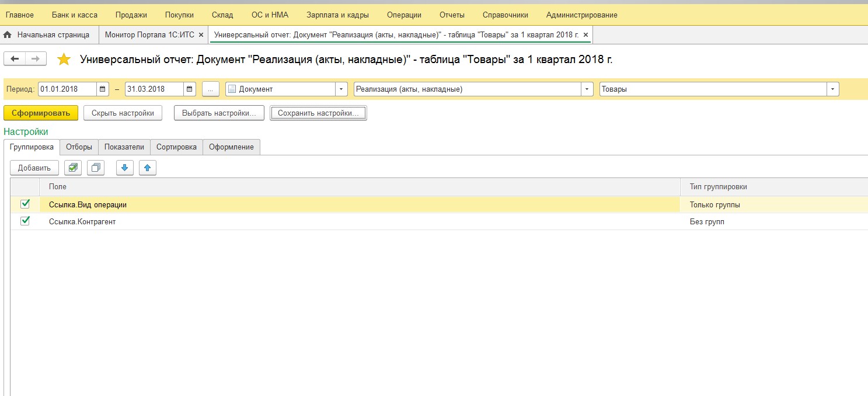The width and height of the screenshot is (868, 396).
Task: Uncheck all grouping fields icon
Action: coord(96,168)
